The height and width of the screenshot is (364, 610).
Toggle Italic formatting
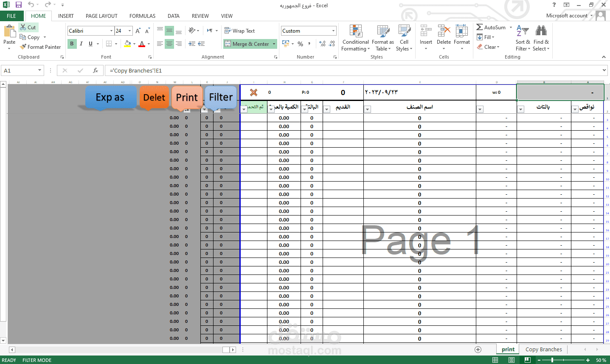tap(81, 44)
